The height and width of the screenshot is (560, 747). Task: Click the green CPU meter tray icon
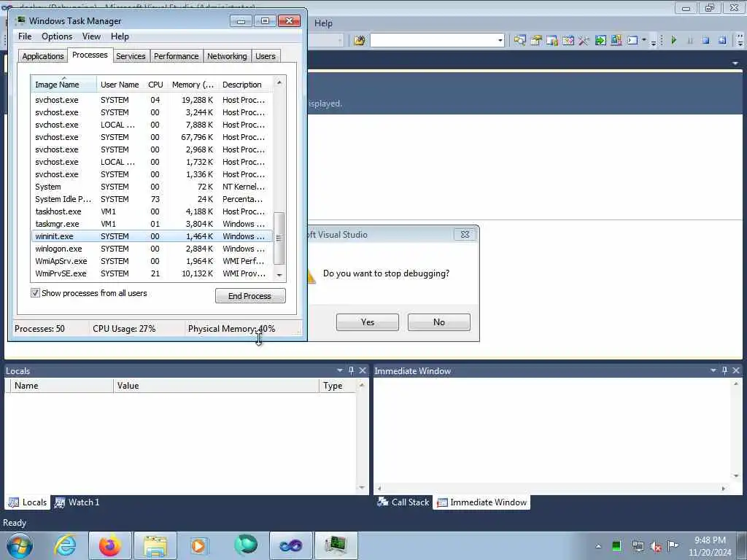pyautogui.click(x=616, y=545)
